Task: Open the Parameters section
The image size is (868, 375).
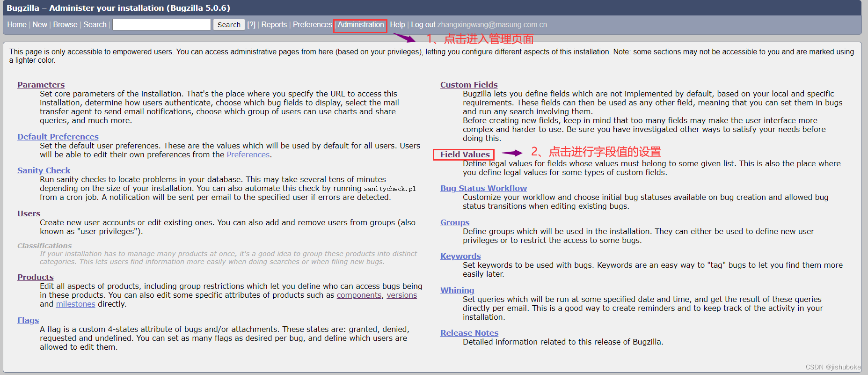Action: [x=41, y=85]
